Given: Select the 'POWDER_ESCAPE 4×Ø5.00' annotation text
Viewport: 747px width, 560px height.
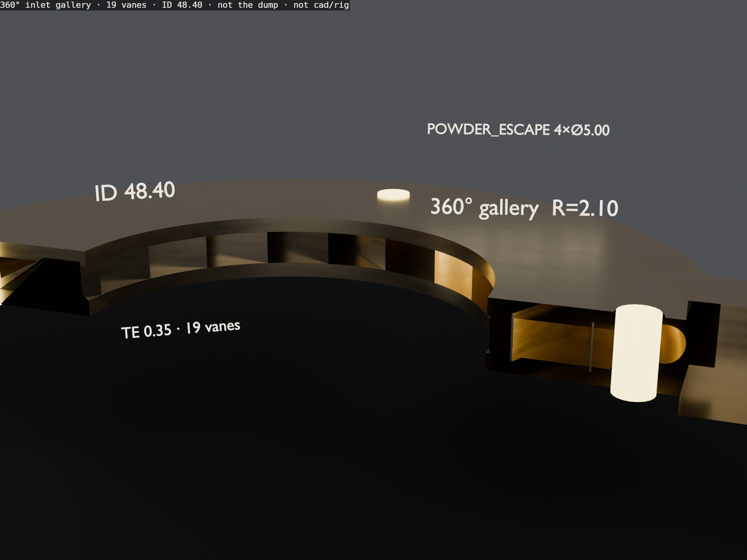Looking at the screenshot, I should click(x=518, y=129).
